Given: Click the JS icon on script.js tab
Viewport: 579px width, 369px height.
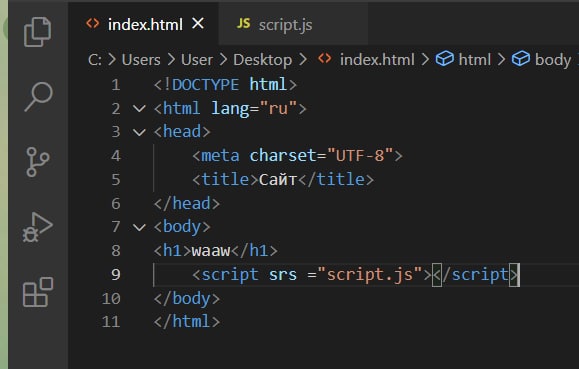Looking at the screenshot, I should coord(243,24).
